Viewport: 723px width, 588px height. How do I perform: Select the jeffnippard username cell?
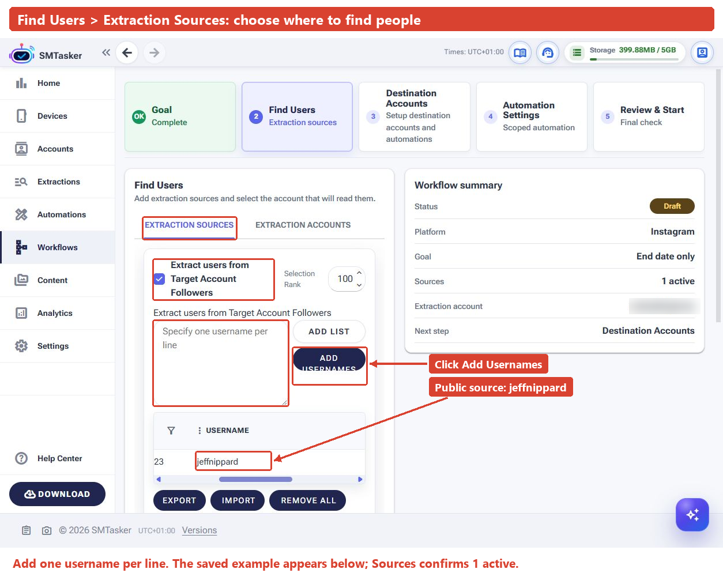234,461
